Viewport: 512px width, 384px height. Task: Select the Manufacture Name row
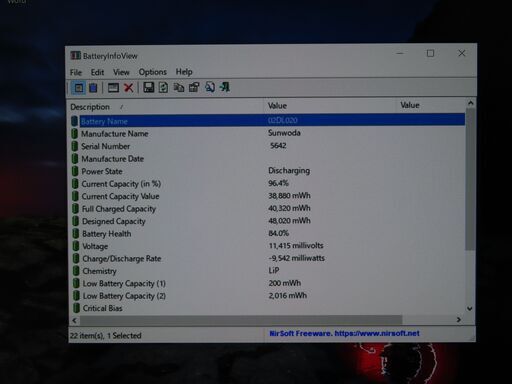point(268,133)
